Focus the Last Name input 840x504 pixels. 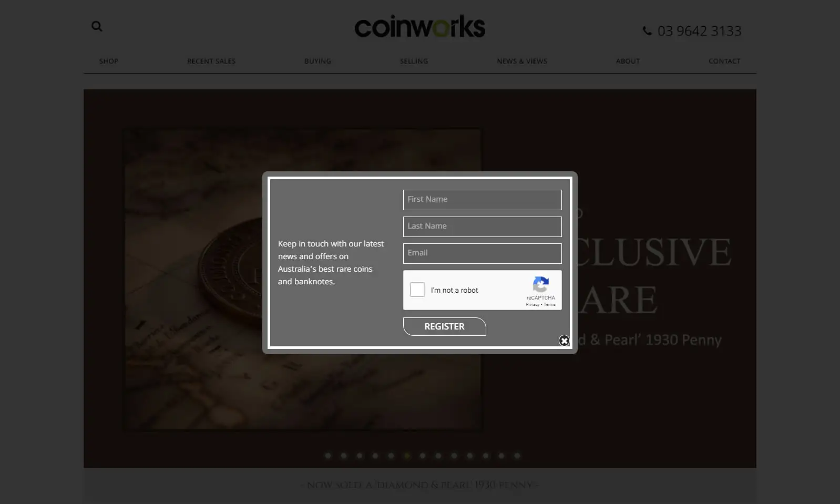(482, 227)
